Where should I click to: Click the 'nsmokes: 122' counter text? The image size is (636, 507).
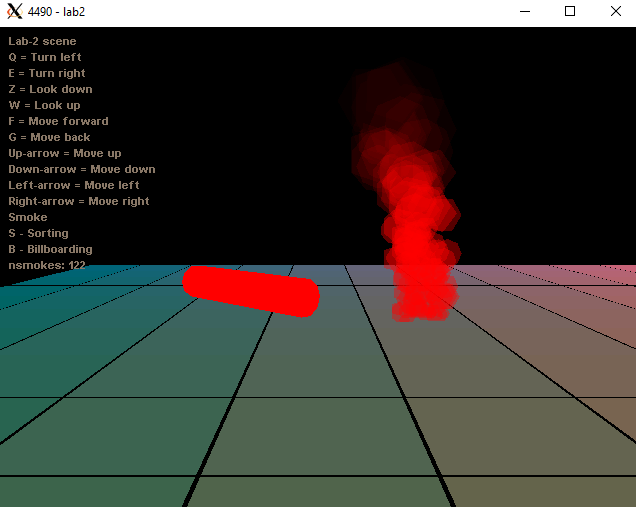coord(47,265)
